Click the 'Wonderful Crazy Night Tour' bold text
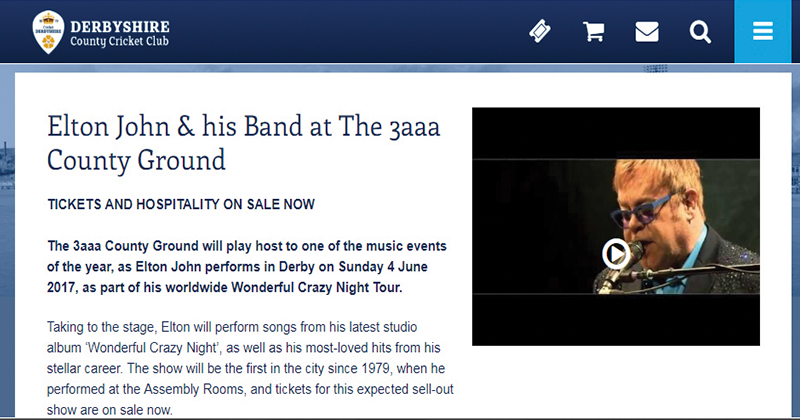 [316, 287]
